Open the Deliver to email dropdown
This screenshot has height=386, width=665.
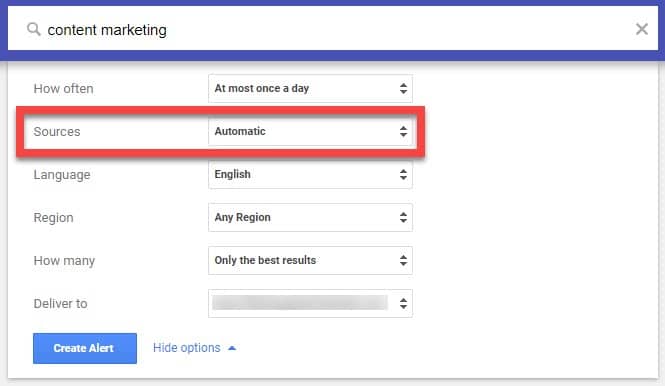click(x=310, y=303)
